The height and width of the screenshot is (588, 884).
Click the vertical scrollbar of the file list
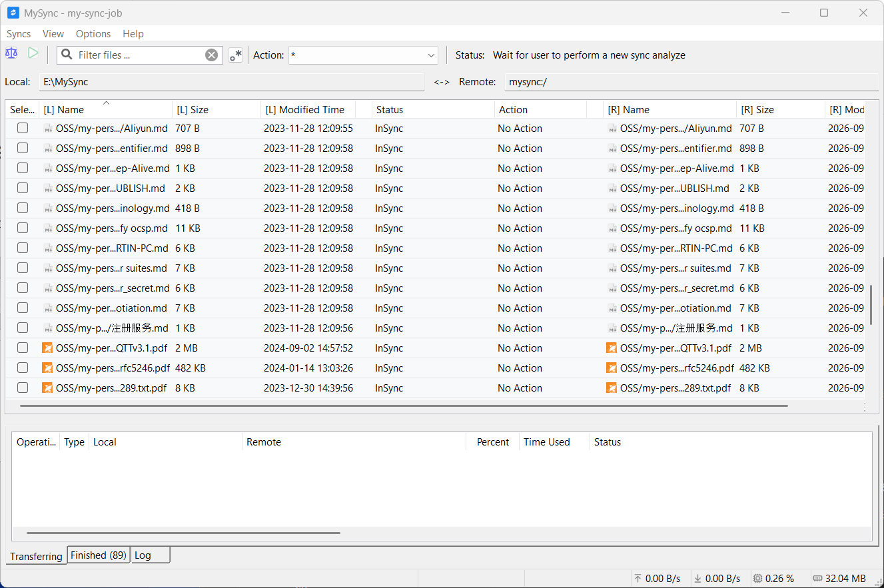point(871,304)
